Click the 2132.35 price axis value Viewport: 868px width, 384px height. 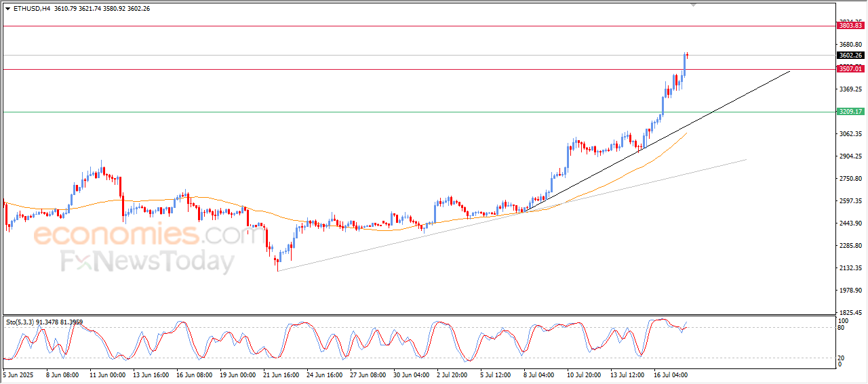850,268
